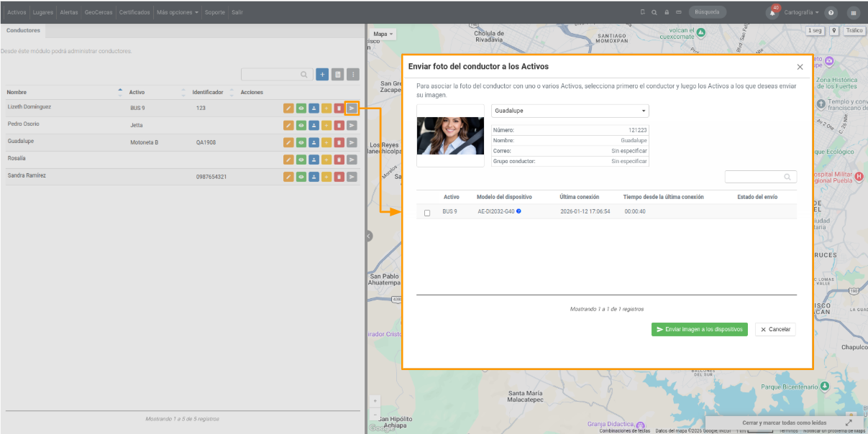Click the Búsqueda search field in top bar
This screenshot has height=434, width=868.
[708, 12]
